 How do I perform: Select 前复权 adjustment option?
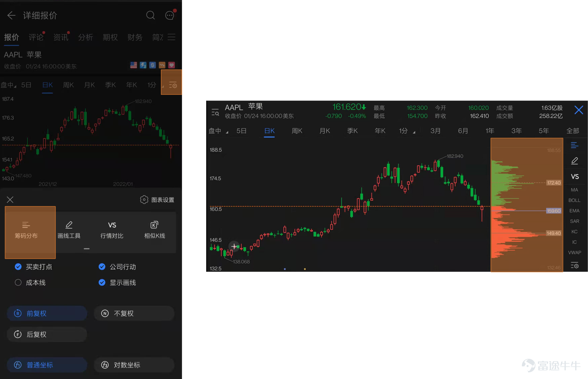[x=47, y=314]
